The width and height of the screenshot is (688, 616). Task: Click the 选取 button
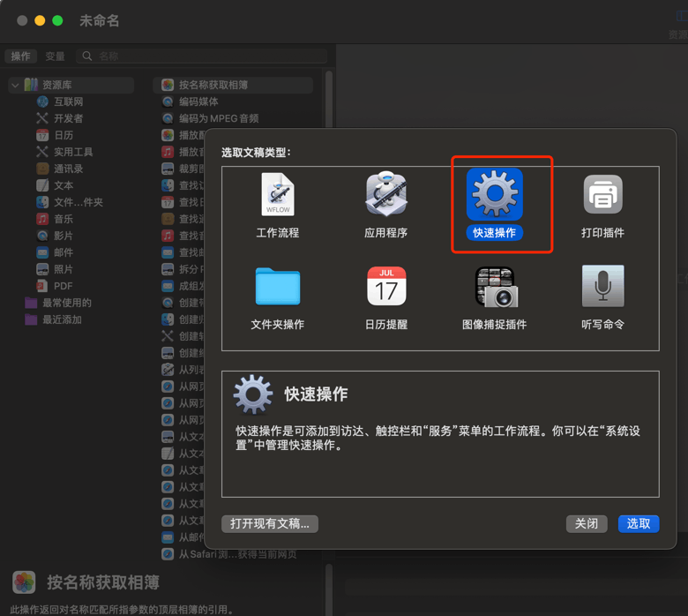click(639, 524)
